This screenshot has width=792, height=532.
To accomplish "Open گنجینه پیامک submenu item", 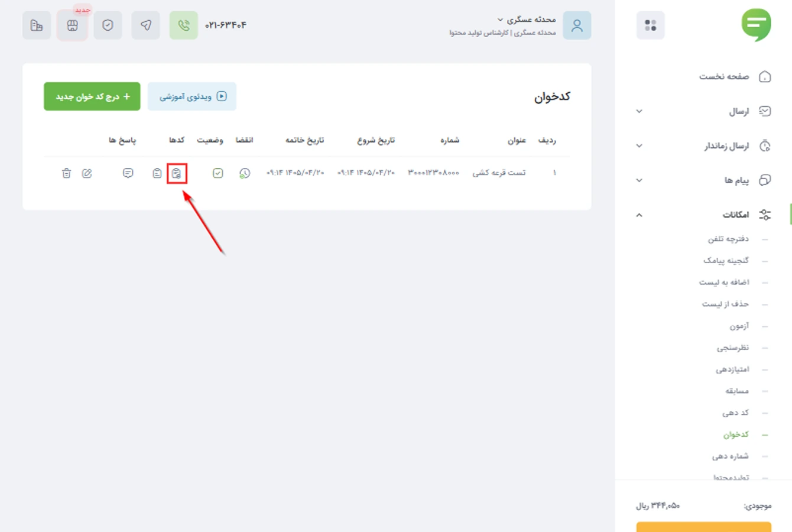I will pyautogui.click(x=726, y=260).
